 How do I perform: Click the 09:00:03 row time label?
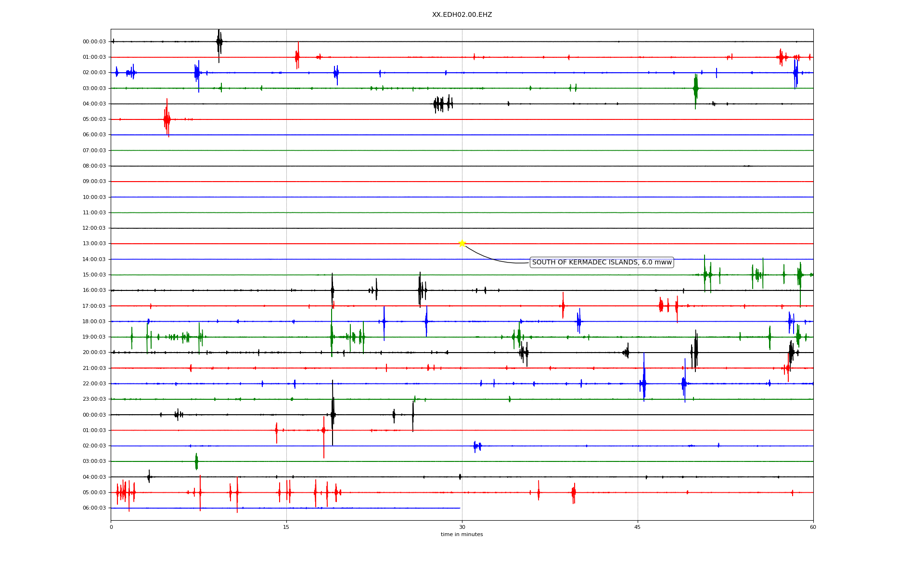pos(94,182)
